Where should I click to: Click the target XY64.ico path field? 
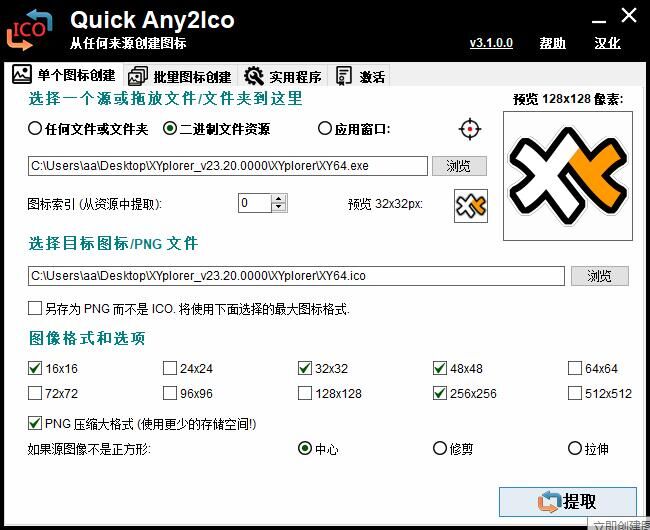click(296, 276)
